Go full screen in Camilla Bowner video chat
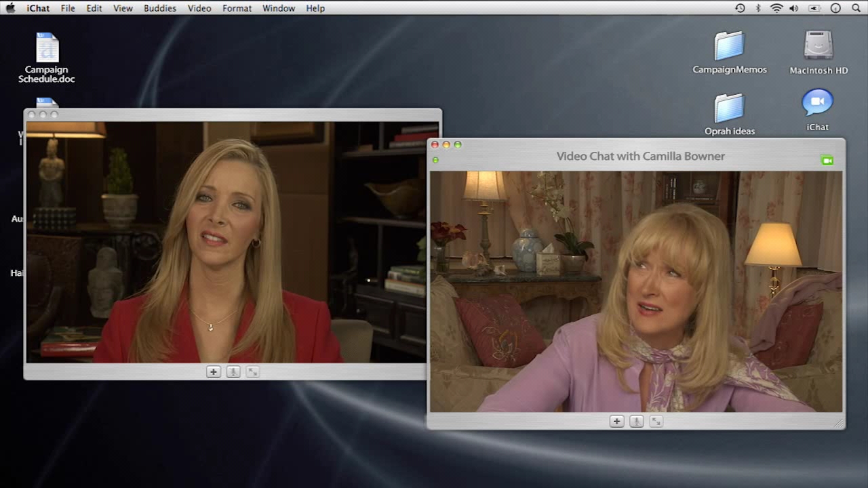 coord(656,422)
